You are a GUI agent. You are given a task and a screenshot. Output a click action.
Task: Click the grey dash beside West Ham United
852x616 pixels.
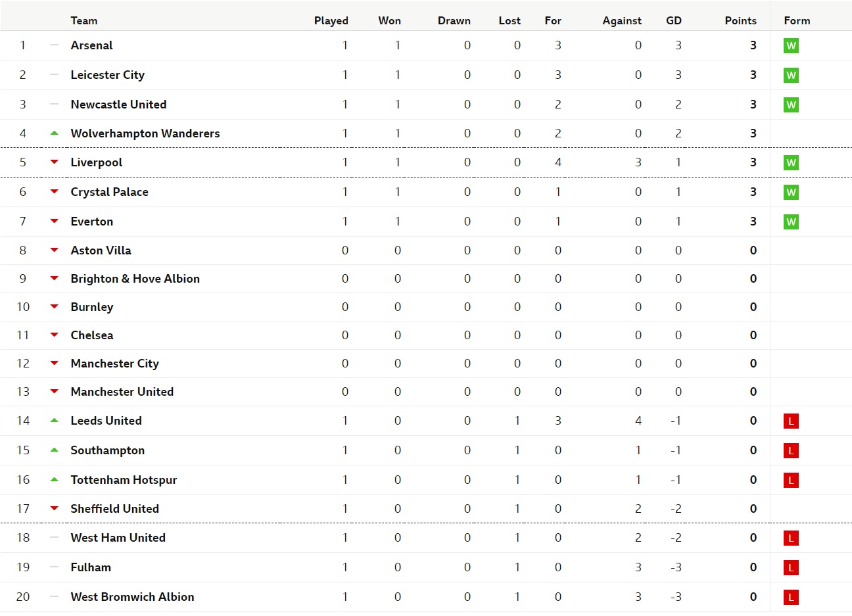click(x=55, y=538)
